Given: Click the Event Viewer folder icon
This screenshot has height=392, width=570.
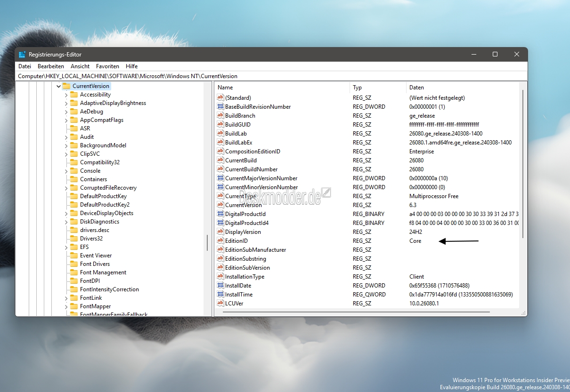Looking at the screenshot, I should (x=74, y=256).
